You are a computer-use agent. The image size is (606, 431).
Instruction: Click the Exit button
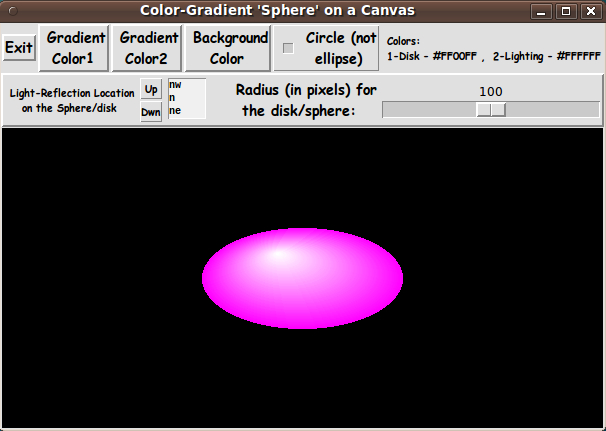19,48
